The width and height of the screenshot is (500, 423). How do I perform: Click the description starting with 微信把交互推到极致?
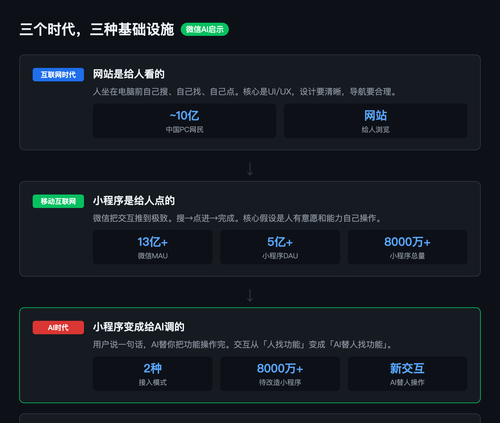tap(237, 218)
